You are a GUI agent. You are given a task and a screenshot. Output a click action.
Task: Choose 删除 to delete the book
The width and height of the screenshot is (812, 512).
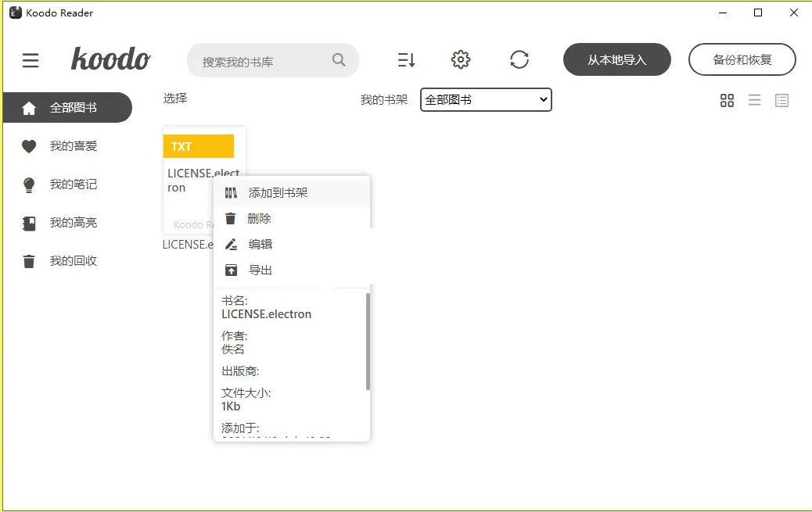(x=260, y=218)
